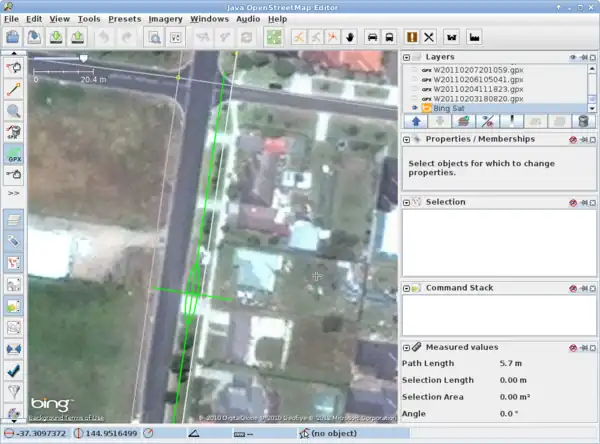Activate the Zoom magnifier tool
Screen dimensions: 600x444
(x=14, y=111)
